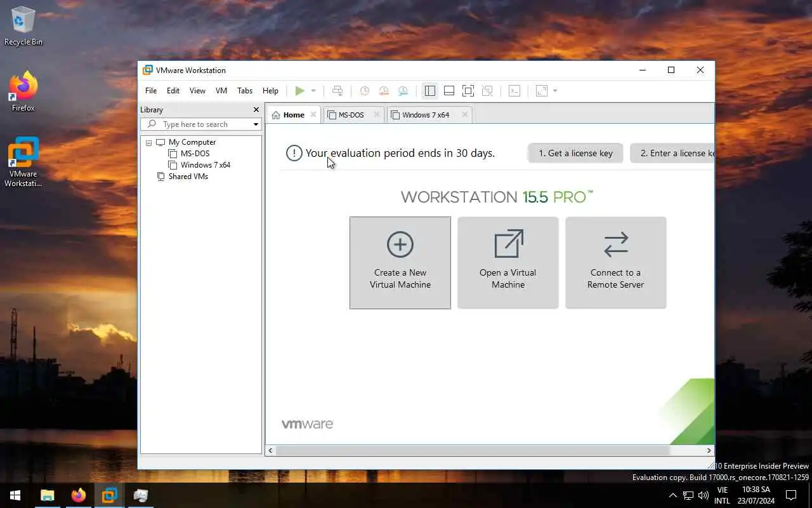The width and height of the screenshot is (812, 508).
Task: Open the Snapshot Manager icon
Action: tap(403, 91)
